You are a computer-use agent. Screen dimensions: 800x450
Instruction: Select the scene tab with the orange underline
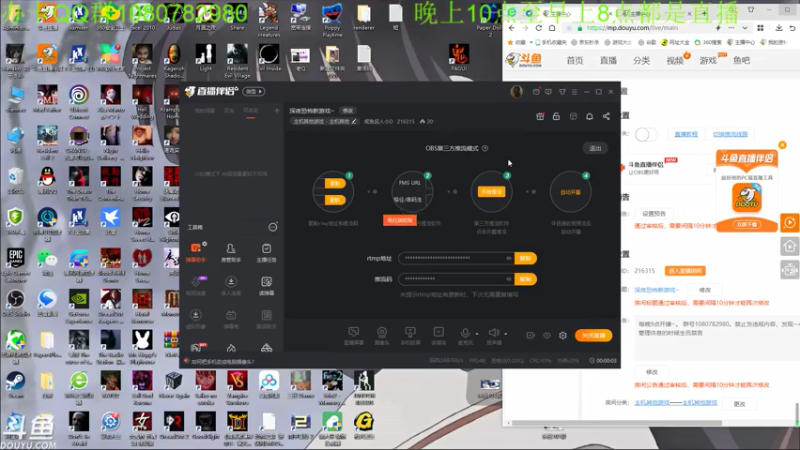click(x=251, y=111)
